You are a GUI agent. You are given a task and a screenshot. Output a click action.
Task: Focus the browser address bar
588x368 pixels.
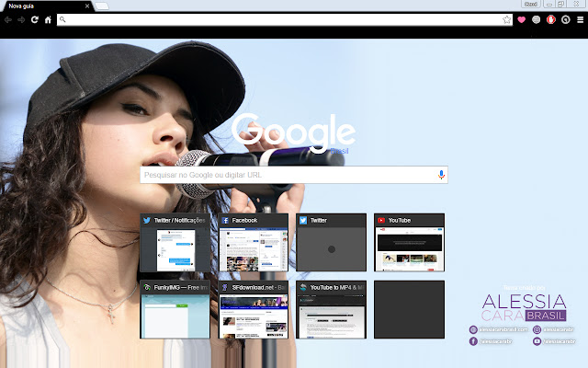(x=284, y=19)
